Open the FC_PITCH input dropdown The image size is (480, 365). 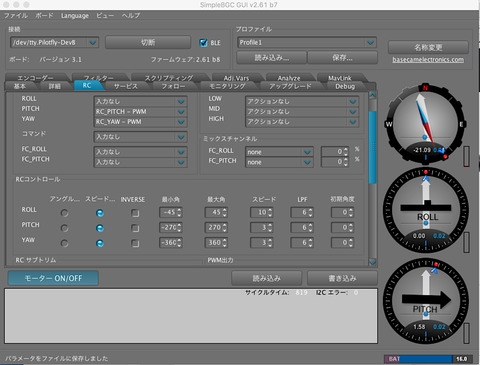click(x=140, y=162)
